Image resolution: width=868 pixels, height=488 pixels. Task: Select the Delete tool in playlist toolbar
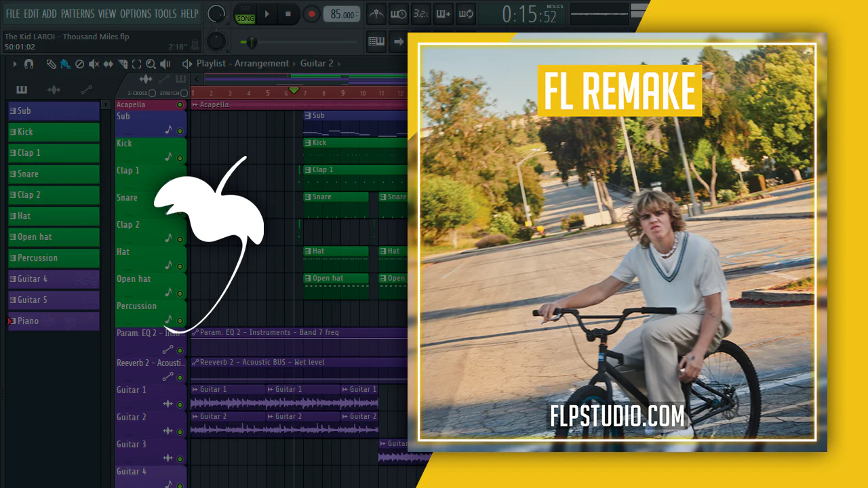point(79,64)
